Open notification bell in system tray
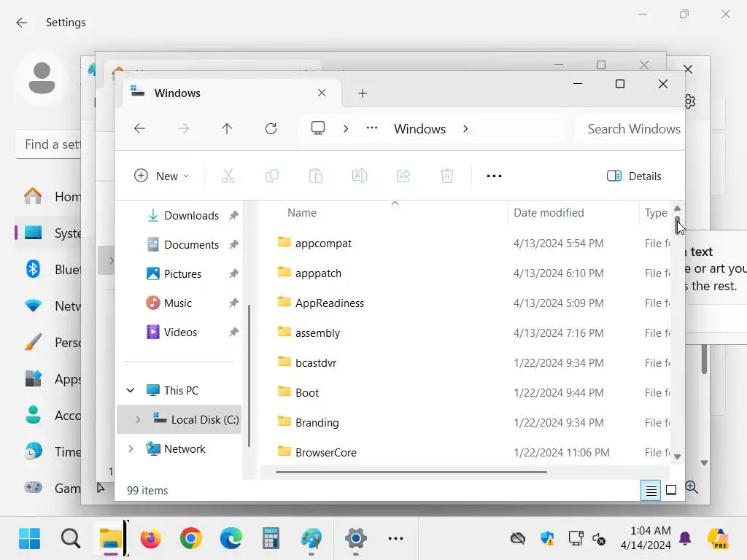The width and height of the screenshot is (747, 560). point(685,538)
